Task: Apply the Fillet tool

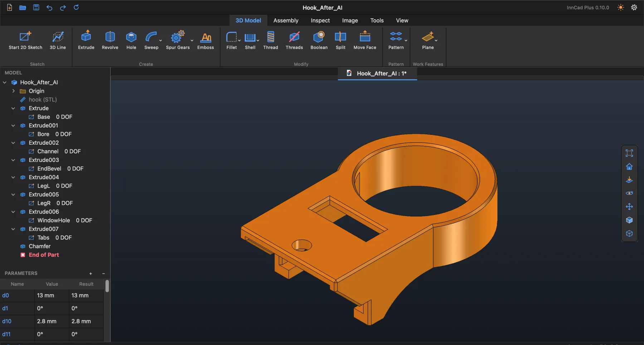Action: tap(231, 40)
